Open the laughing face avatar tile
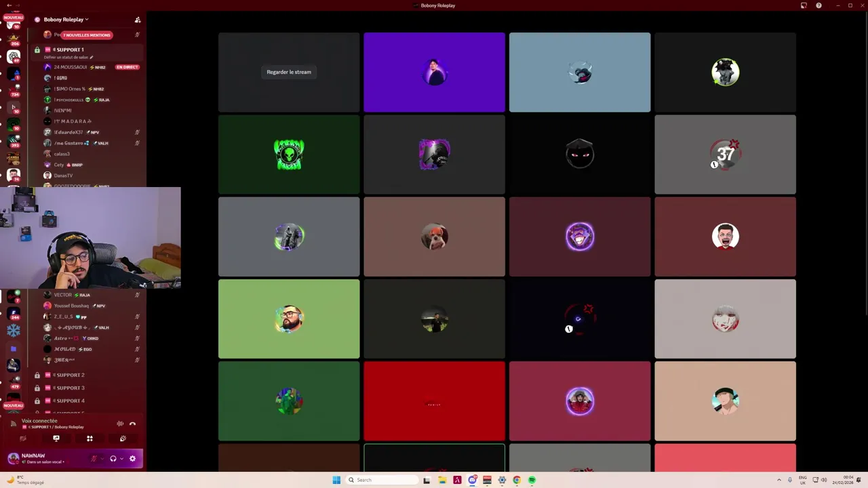868x488 pixels. (x=726, y=237)
